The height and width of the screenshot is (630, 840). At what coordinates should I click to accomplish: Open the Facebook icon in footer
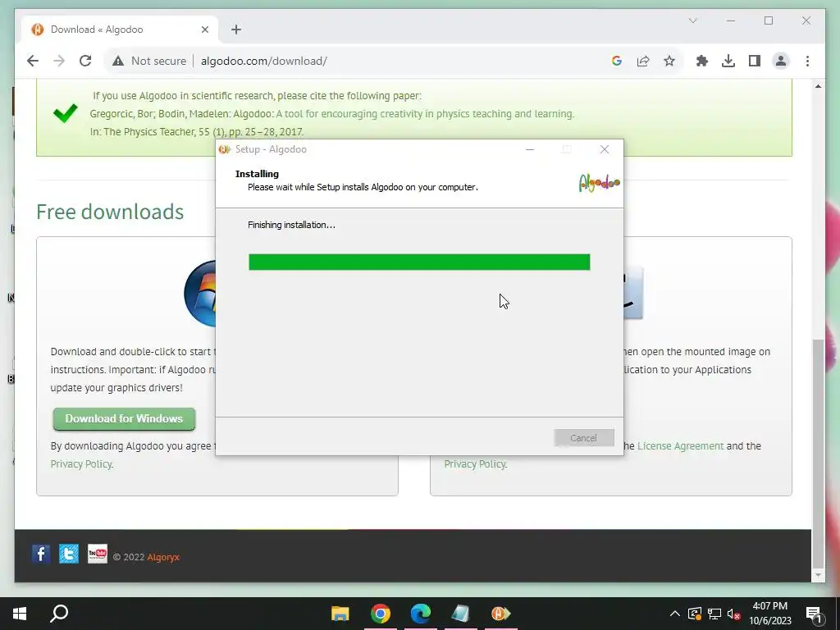tap(41, 554)
